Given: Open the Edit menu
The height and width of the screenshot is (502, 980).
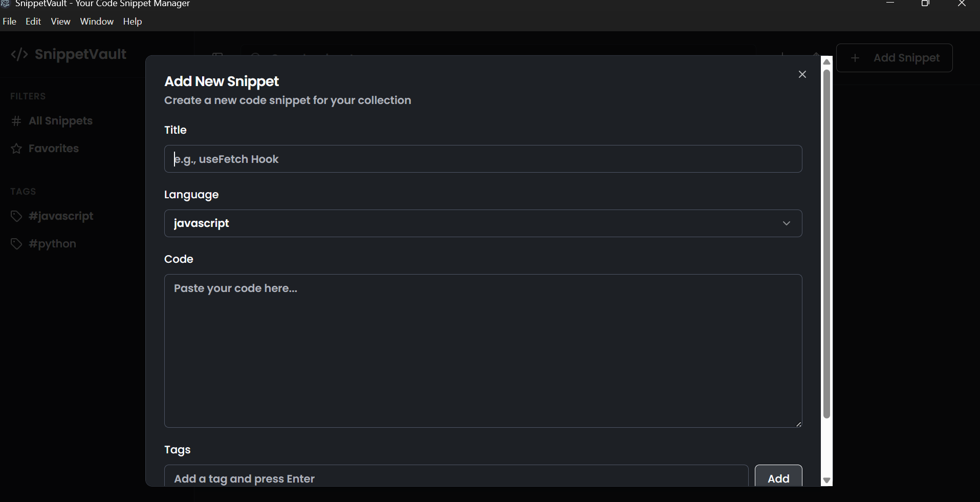Looking at the screenshot, I should click(x=33, y=21).
